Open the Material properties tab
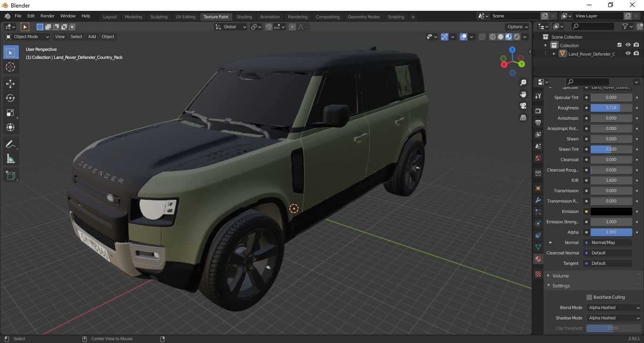Viewport: 644px width, 343px height. point(538,259)
